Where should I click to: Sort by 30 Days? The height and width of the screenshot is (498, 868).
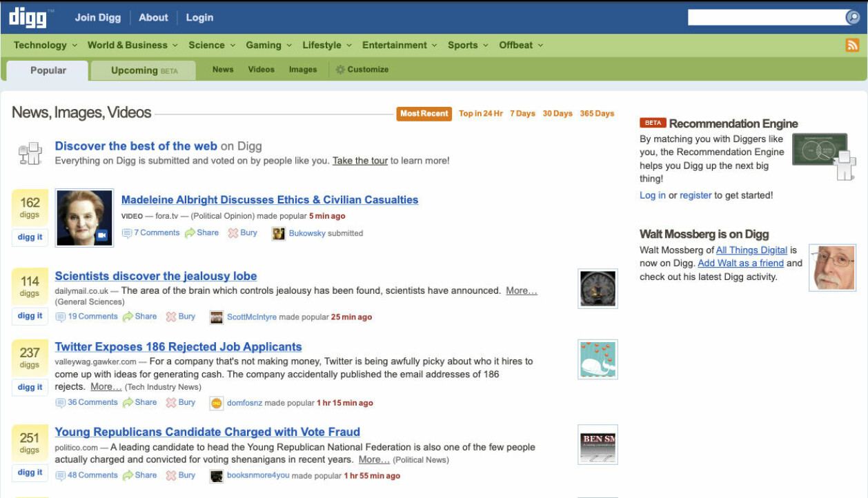click(558, 114)
